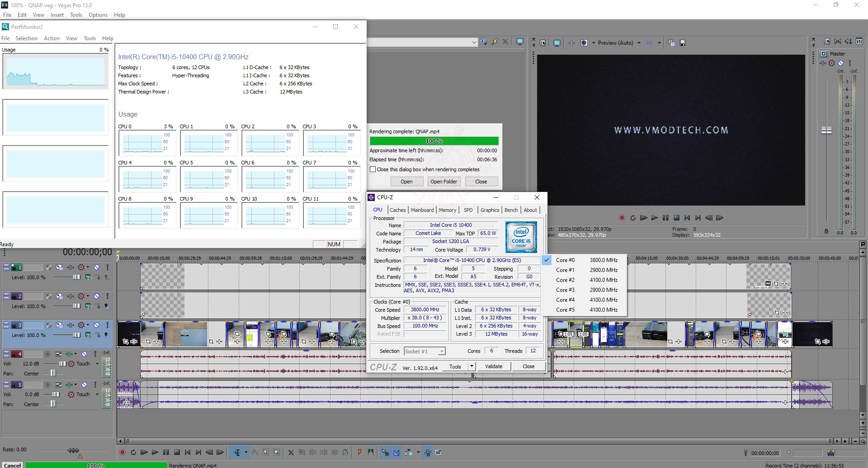The width and height of the screenshot is (868, 468).
Task: Click the lightning bolt icon in the upper toolbar
Action: coord(495,42)
